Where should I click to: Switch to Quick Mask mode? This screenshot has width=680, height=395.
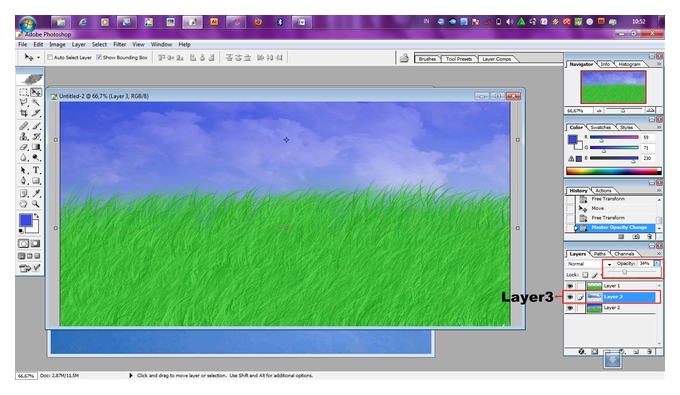coord(36,244)
